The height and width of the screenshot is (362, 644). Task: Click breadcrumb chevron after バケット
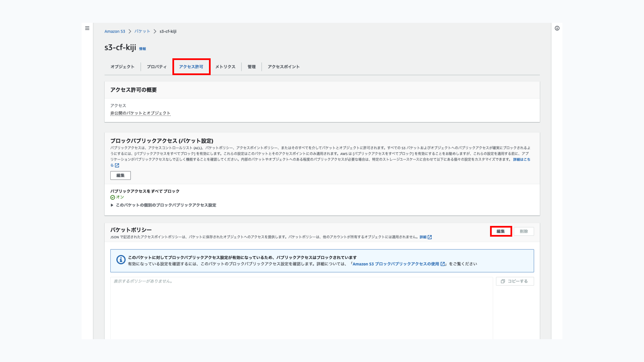155,31
